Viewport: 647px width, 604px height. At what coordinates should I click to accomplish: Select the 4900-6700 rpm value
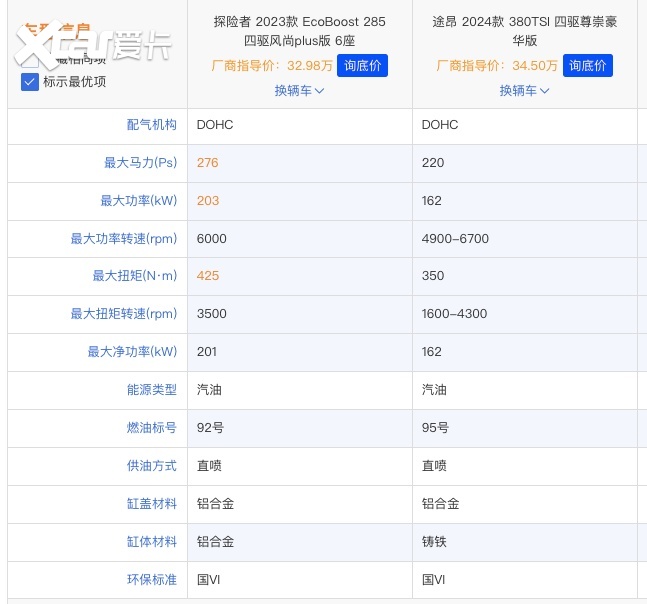pyautogui.click(x=455, y=238)
